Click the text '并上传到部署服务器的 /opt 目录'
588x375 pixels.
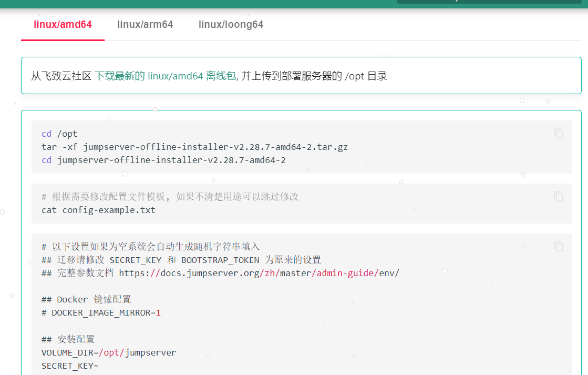point(314,76)
